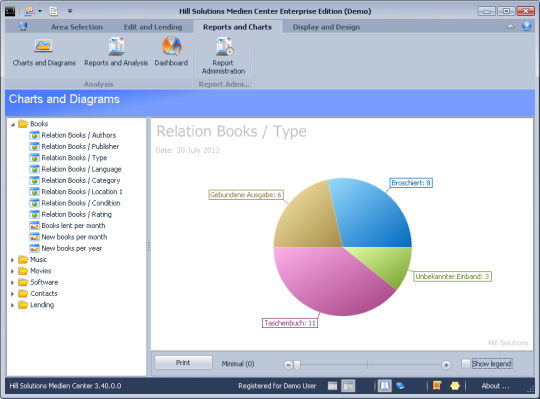The height and width of the screenshot is (399, 540).
Task: Click the Books view icon in status bar
Action: [384, 386]
